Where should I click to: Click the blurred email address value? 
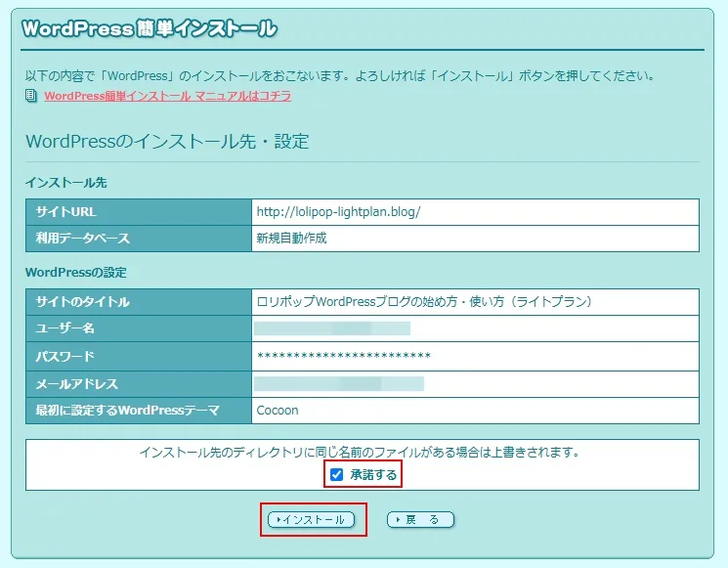tap(339, 383)
